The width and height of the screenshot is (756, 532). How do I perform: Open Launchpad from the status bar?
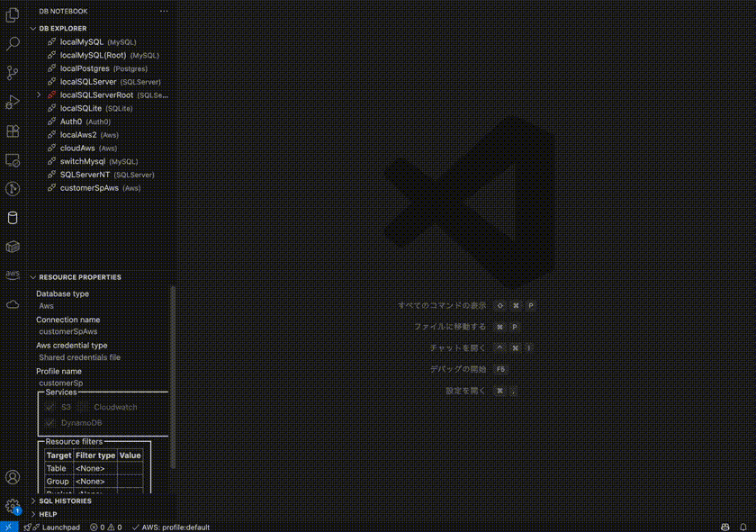51,527
